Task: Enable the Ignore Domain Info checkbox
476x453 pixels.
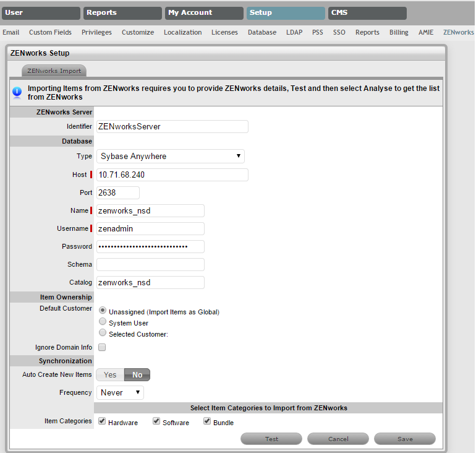Action: pos(102,347)
